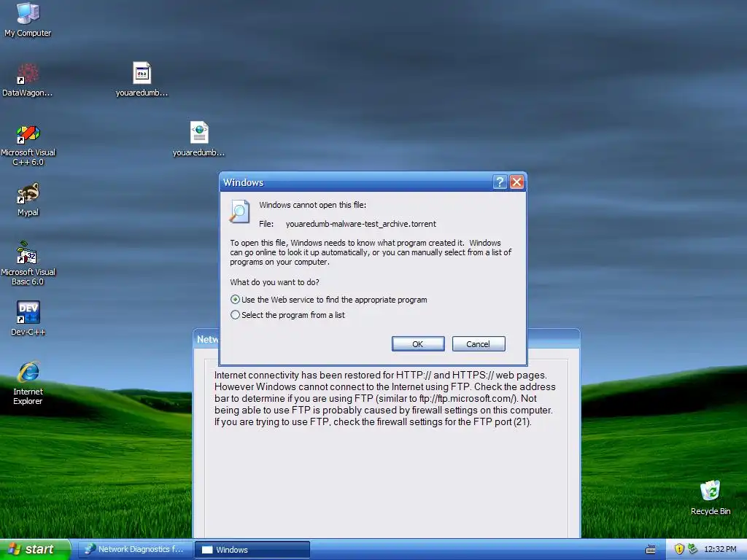
Task: Select the Recycle Bin icon
Action: coord(711,497)
